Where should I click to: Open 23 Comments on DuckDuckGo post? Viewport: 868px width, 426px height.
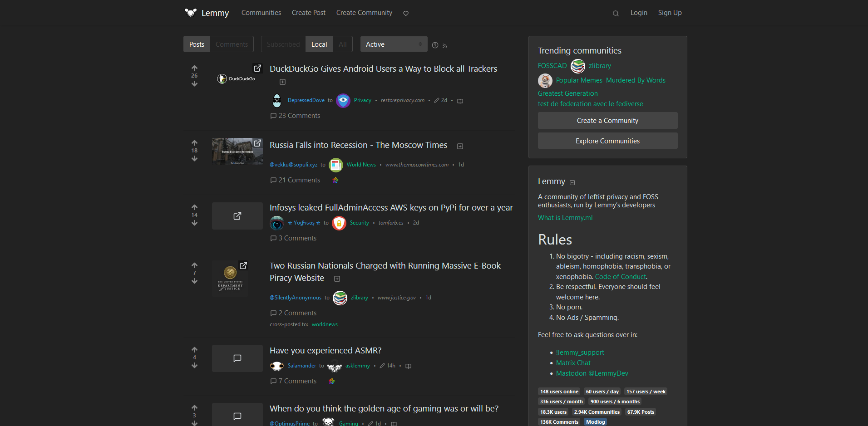click(x=295, y=116)
